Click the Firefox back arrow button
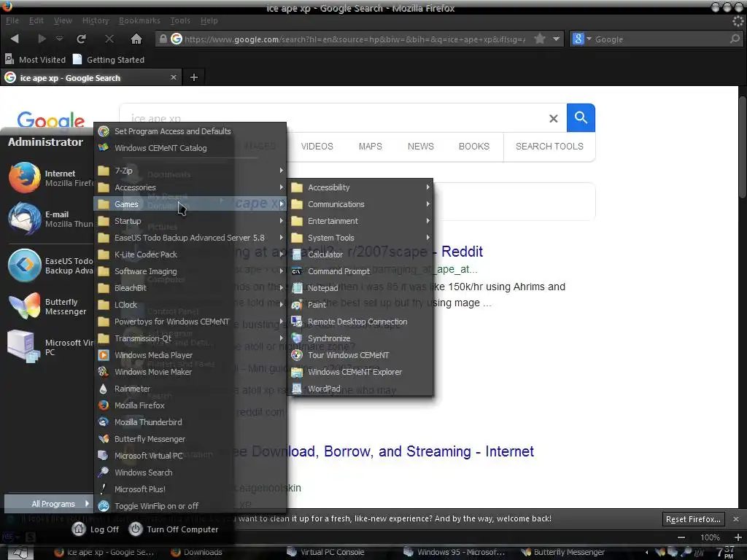The width and height of the screenshot is (747, 560). click(x=15, y=39)
